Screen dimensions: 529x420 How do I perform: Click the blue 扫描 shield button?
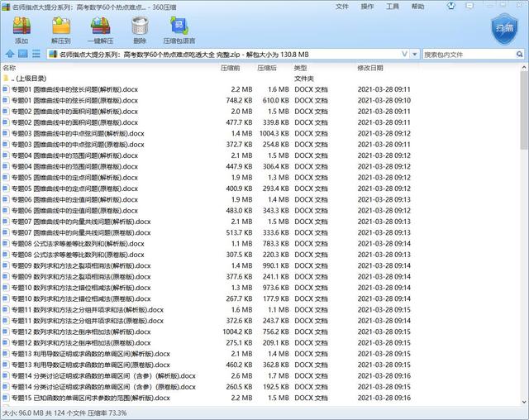coord(504,29)
